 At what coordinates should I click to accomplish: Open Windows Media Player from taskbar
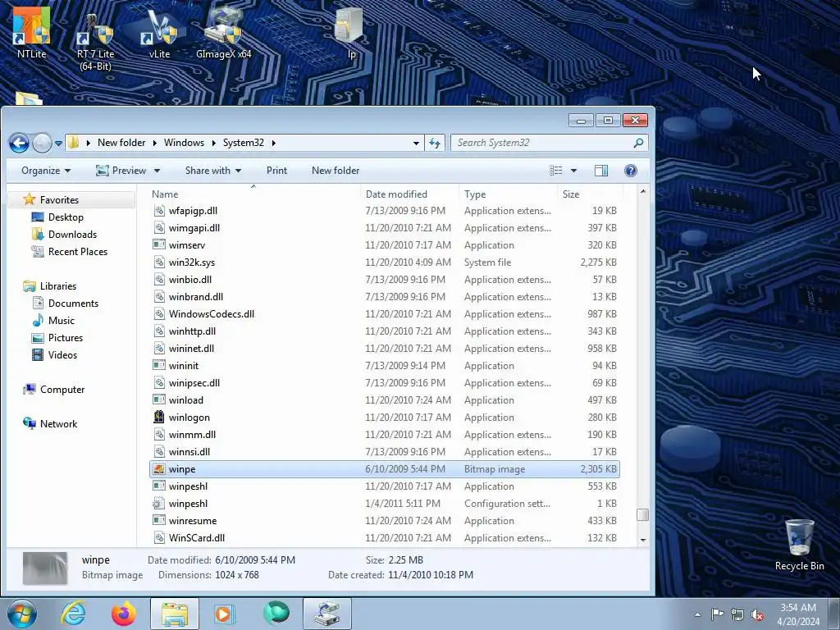tap(225, 614)
